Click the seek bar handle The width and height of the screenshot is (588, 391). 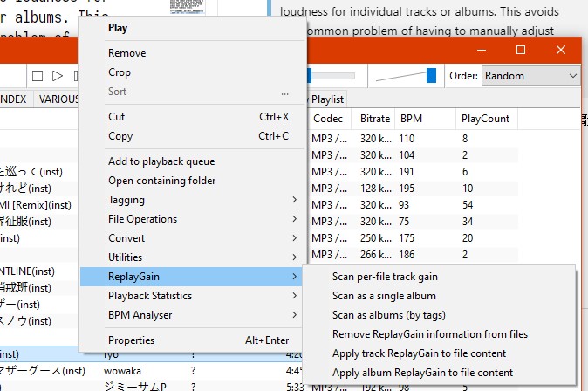(310, 75)
